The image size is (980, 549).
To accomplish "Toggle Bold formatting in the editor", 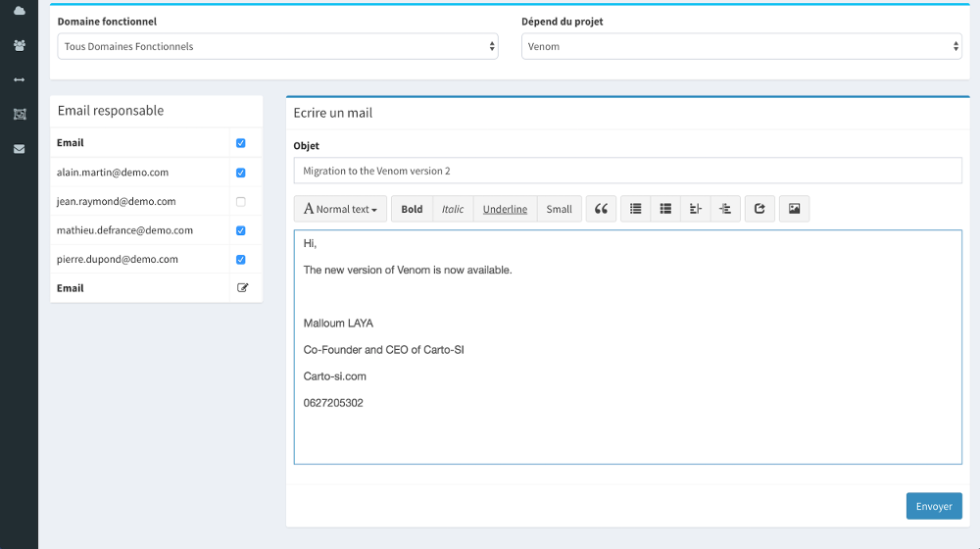I will click(x=412, y=209).
